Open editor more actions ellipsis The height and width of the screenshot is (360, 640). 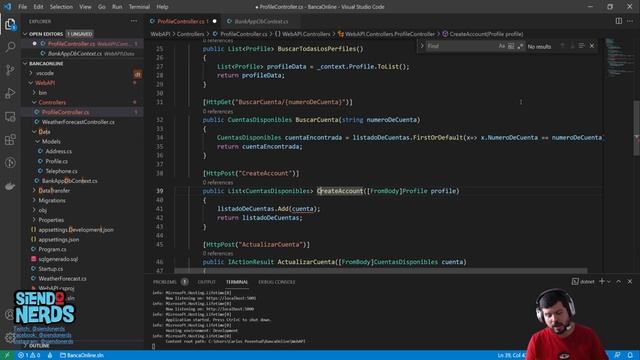tap(630, 21)
